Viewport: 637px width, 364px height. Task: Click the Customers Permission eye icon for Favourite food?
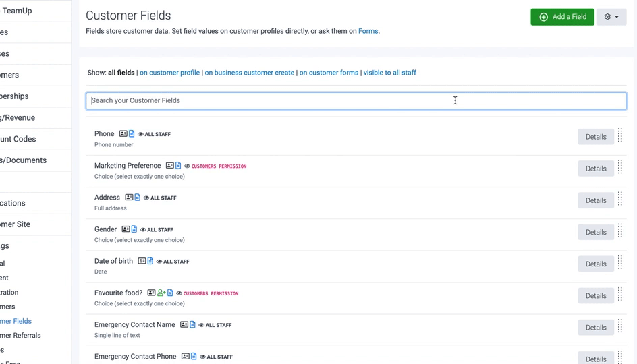pyautogui.click(x=179, y=293)
